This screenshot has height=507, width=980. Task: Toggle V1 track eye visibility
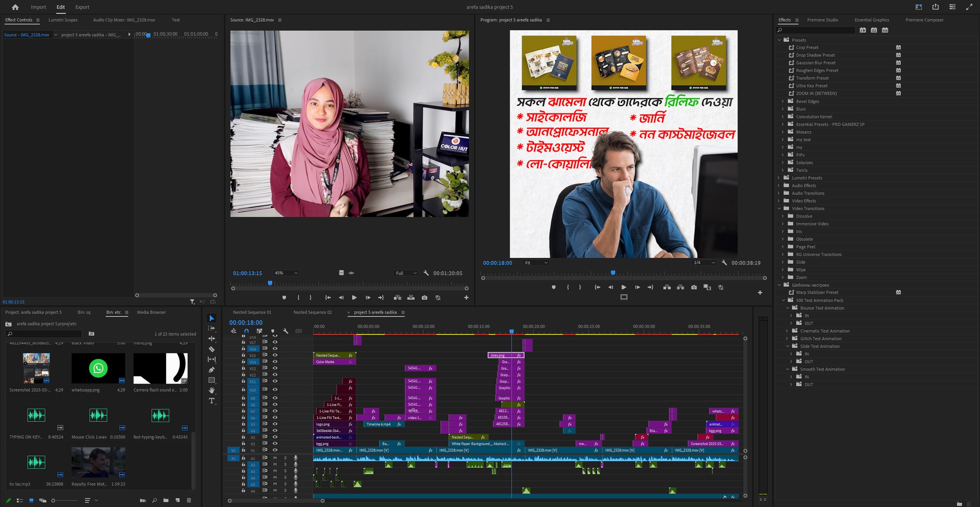[x=275, y=450]
